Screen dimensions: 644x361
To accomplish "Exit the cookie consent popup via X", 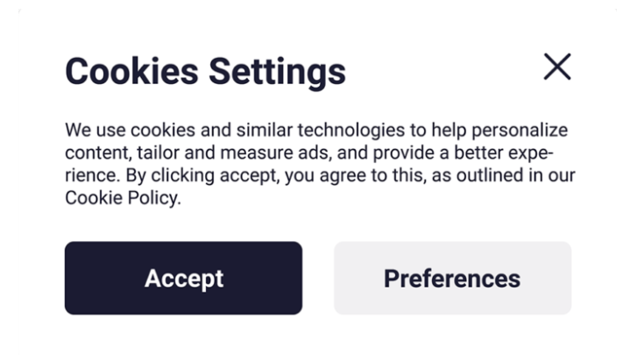I will click(x=557, y=67).
